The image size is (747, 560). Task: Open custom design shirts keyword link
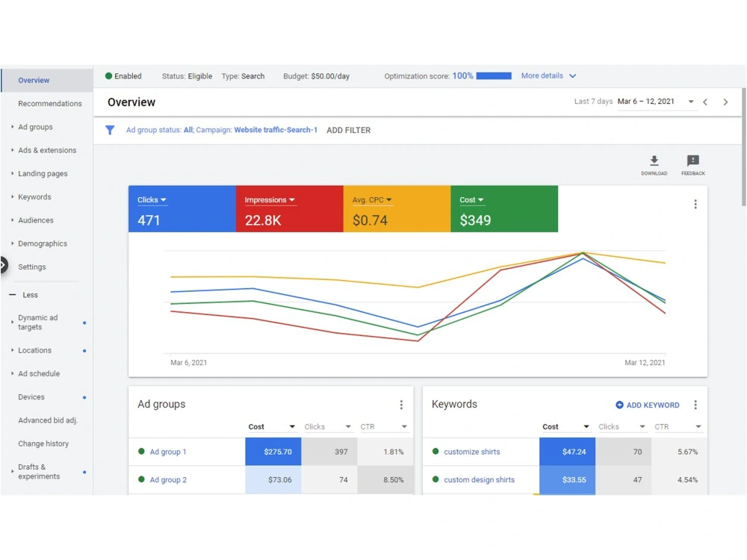[480, 479]
